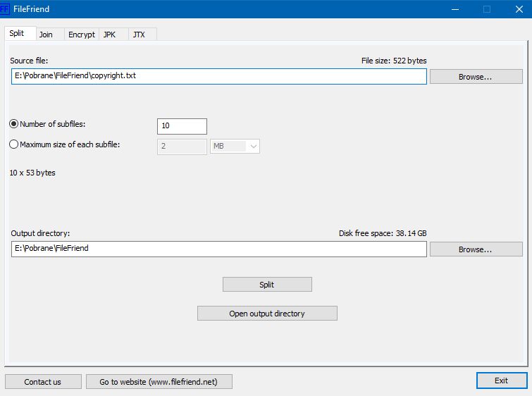Click the Output directory path field

(219, 249)
